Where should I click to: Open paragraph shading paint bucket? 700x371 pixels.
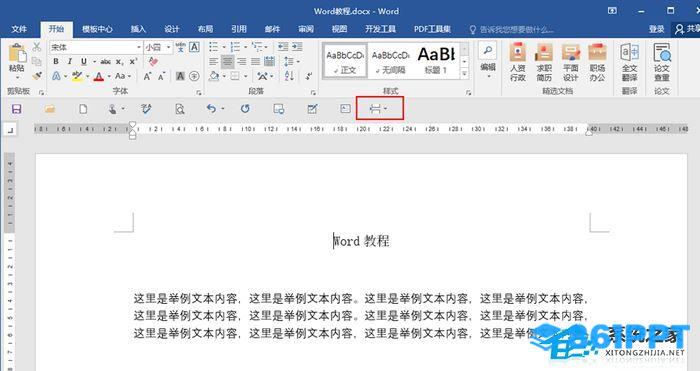(x=214, y=76)
